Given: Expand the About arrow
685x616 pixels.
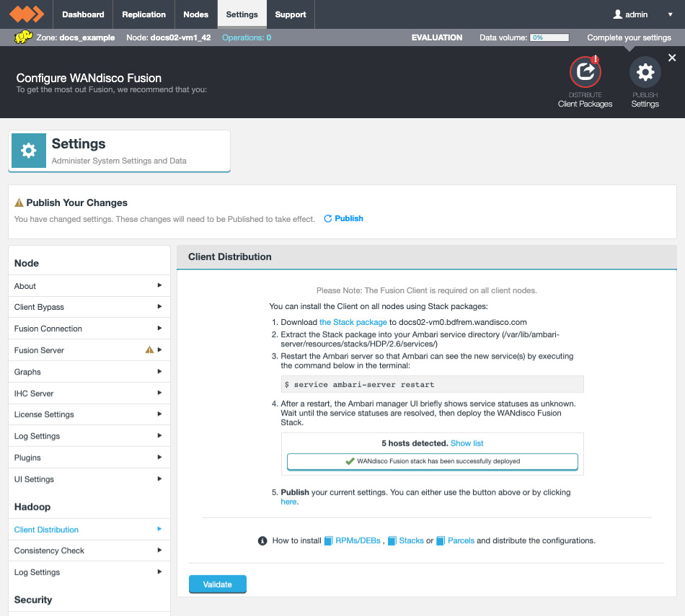Looking at the screenshot, I should click(x=159, y=285).
